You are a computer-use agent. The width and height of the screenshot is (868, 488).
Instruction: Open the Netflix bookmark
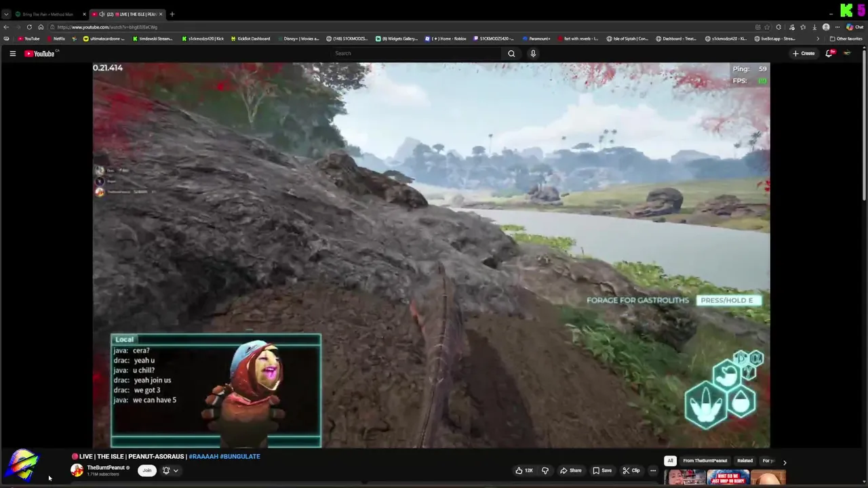pyautogui.click(x=56, y=39)
